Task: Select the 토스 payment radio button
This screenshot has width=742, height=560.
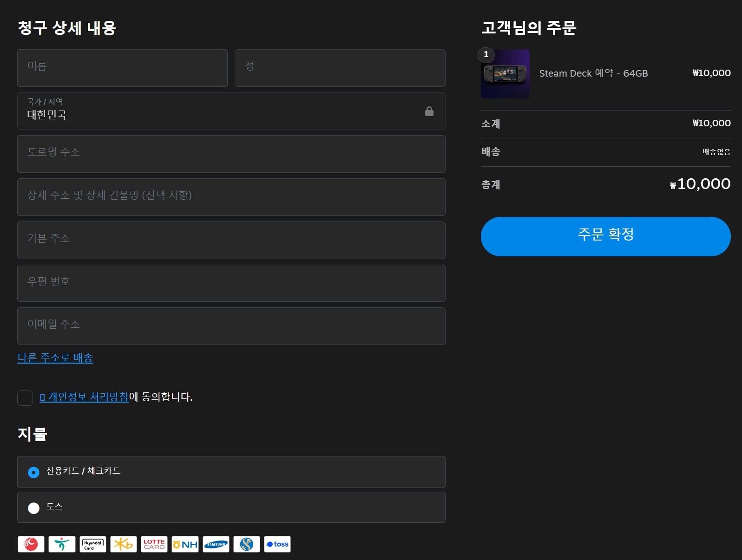Action: point(33,508)
